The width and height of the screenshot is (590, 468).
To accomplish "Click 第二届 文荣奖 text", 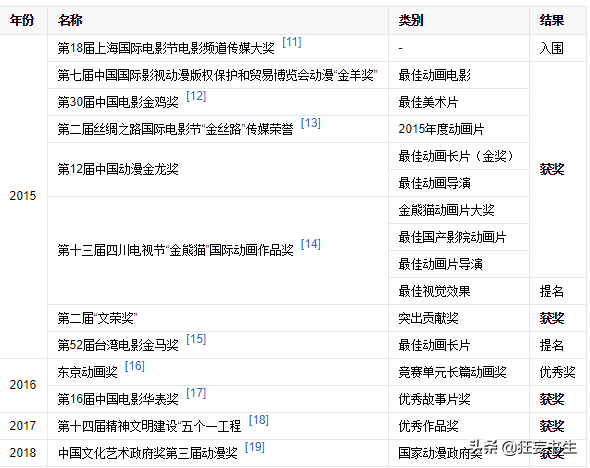I will click(x=97, y=319).
